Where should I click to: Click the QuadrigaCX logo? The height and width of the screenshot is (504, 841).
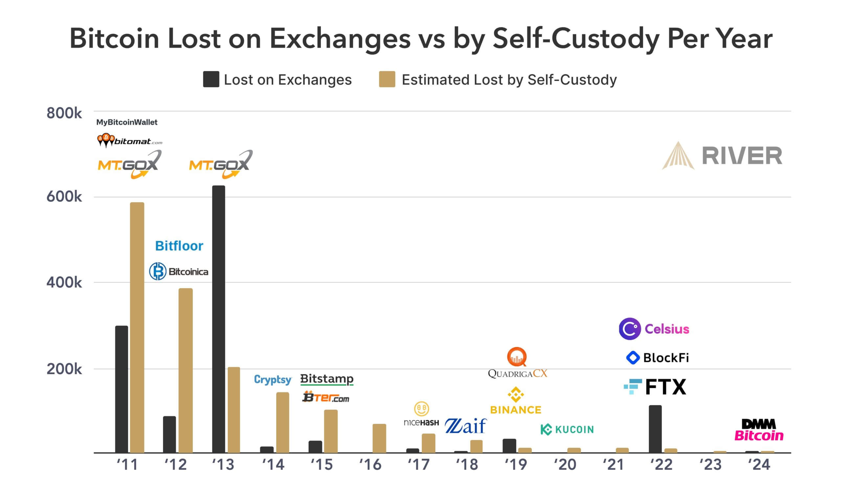tap(517, 363)
